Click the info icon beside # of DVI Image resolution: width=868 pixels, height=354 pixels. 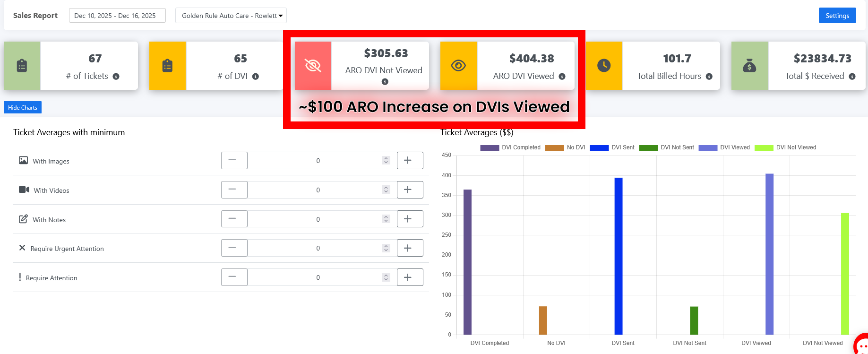(x=255, y=77)
